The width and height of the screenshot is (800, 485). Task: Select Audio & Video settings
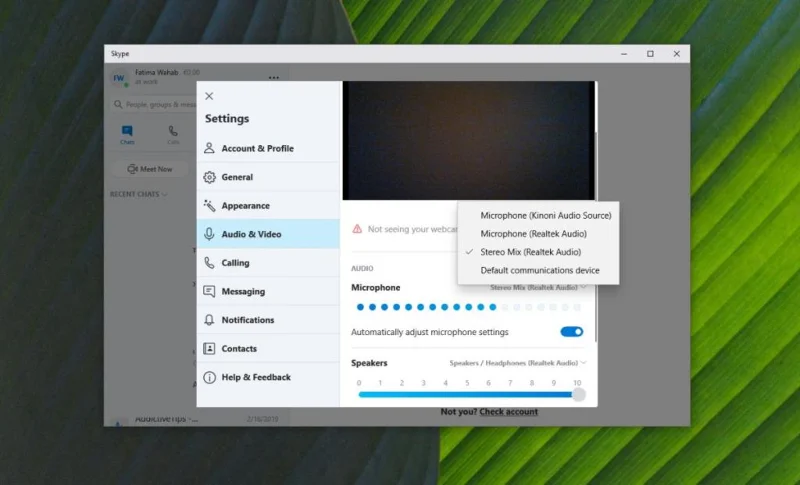tap(268, 234)
